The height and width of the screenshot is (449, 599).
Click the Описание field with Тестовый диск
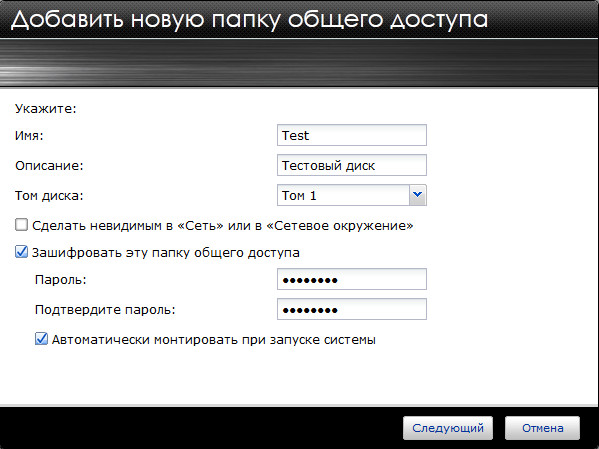coord(351,165)
